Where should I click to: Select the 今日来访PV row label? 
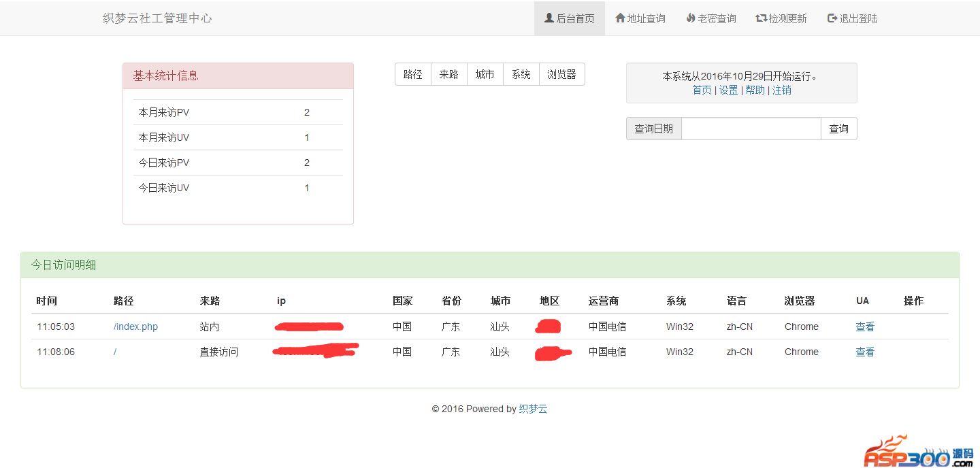tap(164, 163)
